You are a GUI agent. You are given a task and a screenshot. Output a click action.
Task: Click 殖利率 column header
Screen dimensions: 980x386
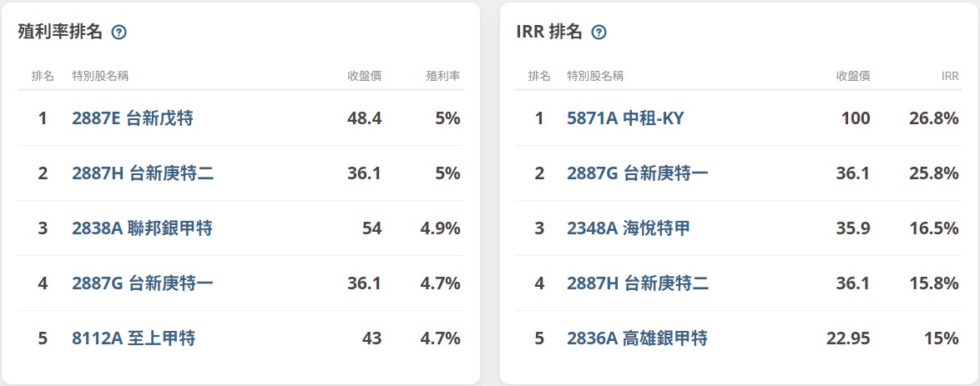[443, 76]
